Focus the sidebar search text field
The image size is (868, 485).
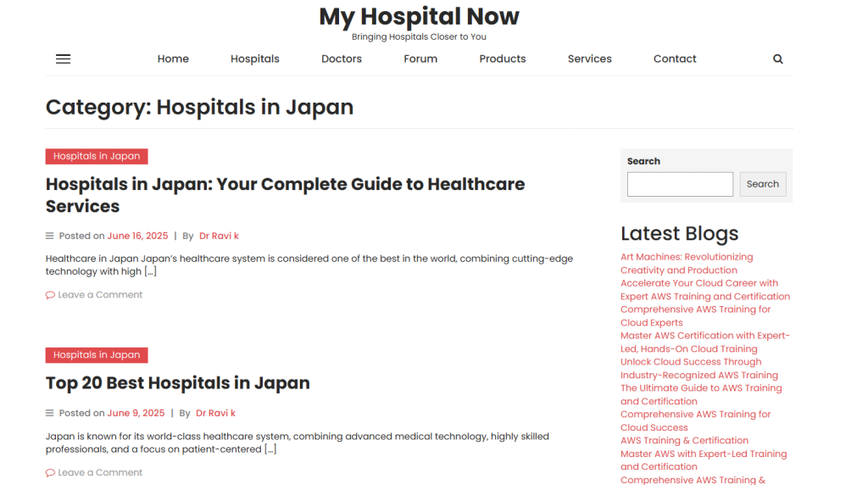point(680,184)
